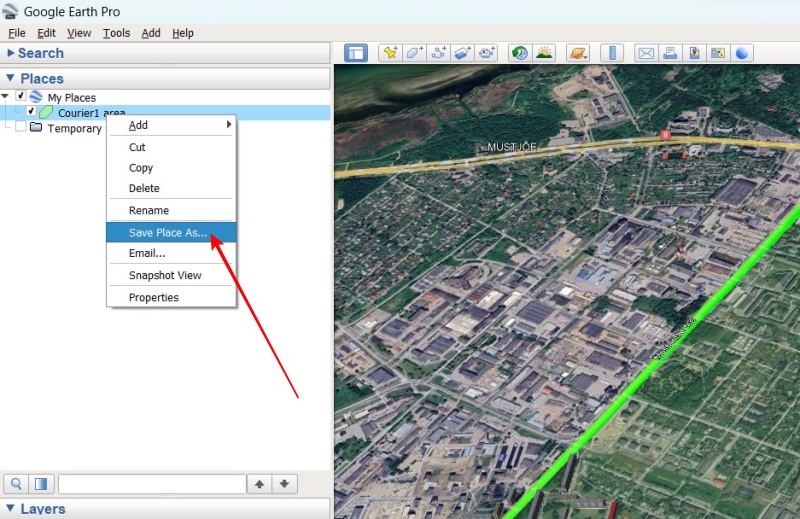Click the Print icon in toolbar

[x=670, y=53]
